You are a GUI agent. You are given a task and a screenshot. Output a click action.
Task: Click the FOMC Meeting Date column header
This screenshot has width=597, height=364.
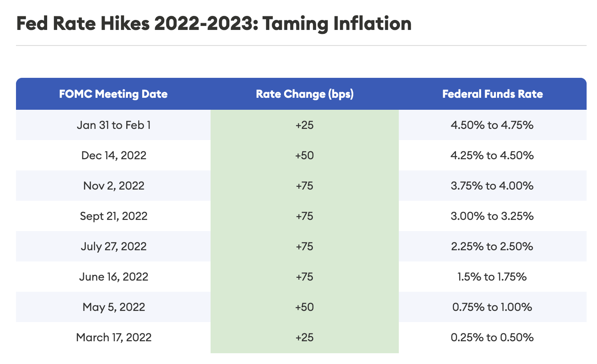pyautogui.click(x=113, y=94)
